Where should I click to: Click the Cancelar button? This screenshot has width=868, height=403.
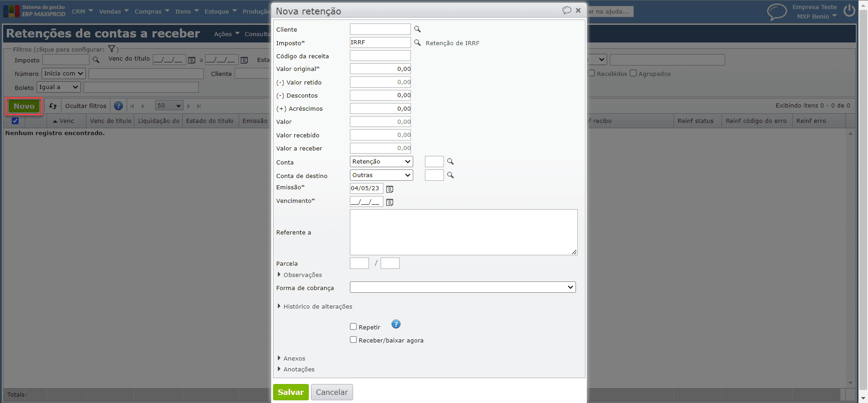click(332, 392)
